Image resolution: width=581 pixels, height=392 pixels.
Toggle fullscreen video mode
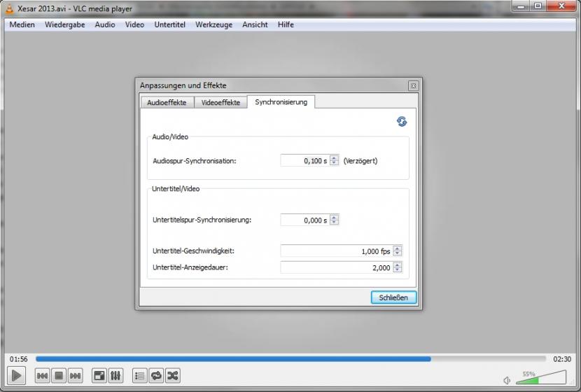[99, 376]
